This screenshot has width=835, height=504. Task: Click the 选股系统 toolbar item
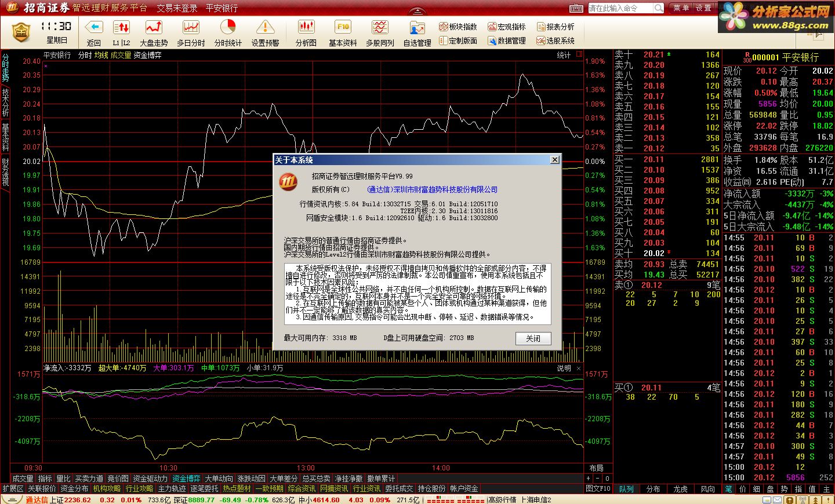[556, 41]
